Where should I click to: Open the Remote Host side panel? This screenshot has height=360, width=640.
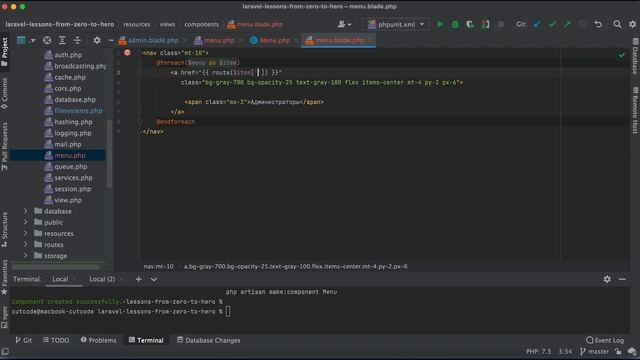(635, 109)
